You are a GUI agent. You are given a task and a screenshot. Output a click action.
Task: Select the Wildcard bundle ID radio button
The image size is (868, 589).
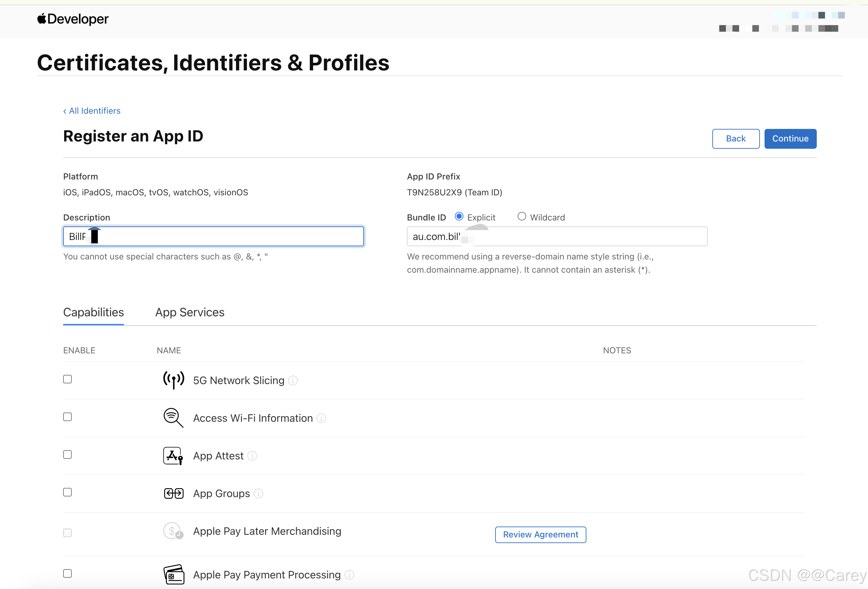coord(522,216)
